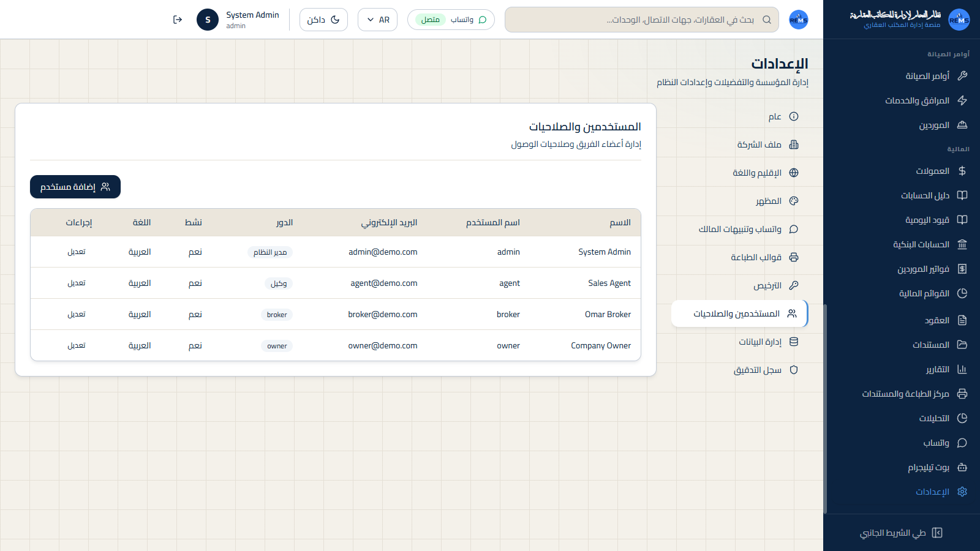Edit the System Admin user row
The height and width of the screenshot is (551, 980).
77,252
